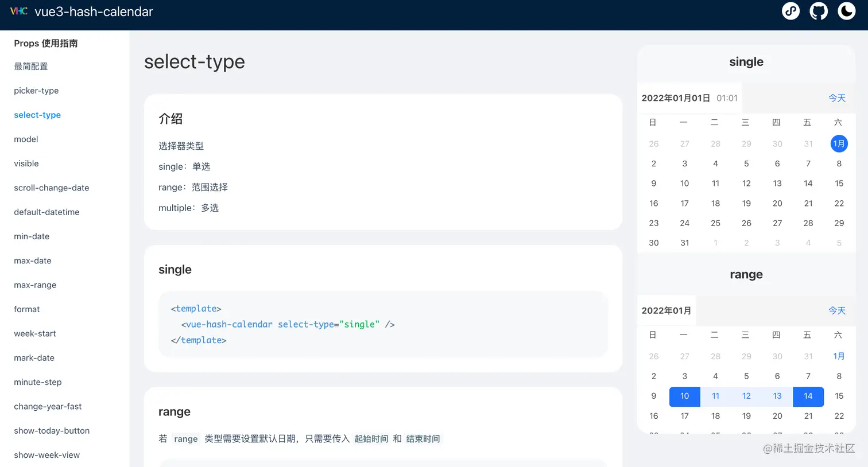Go to week-start sidebar entry

pos(35,333)
